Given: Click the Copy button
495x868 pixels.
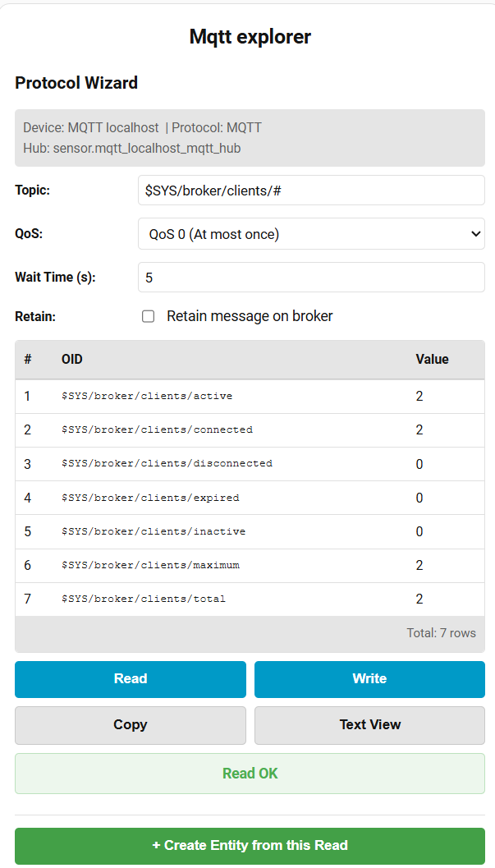Looking at the screenshot, I should [130, 725].
